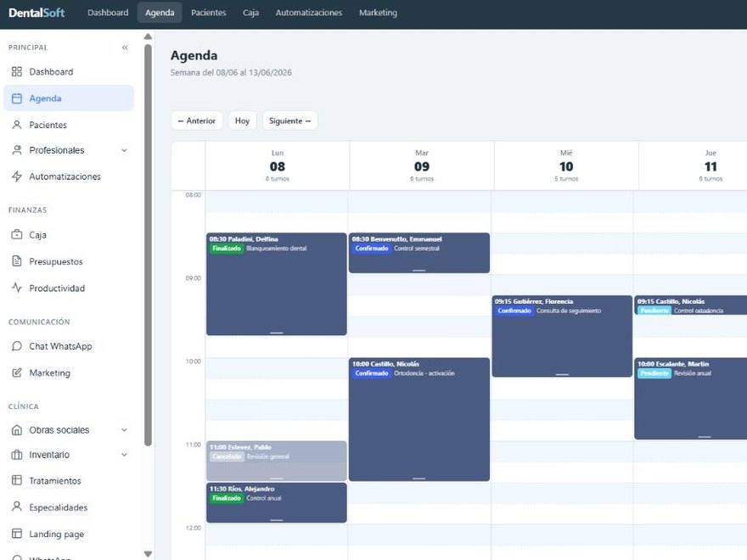Click the Agenda calendar icon in sidebar
This screenshot has width=747, height=560.
pyautogui.click(x=17, y=98)
